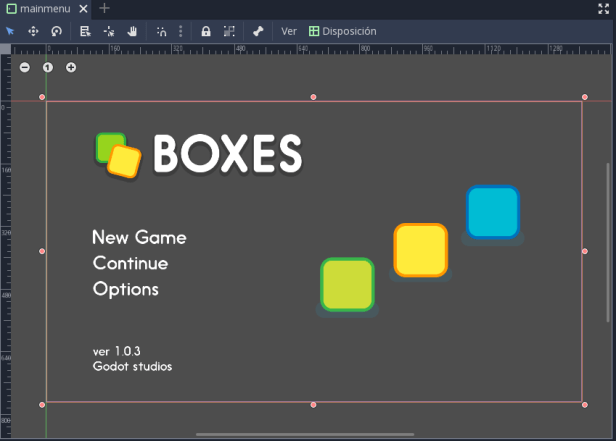Click the top-left corner selection handle

tap(42, 97)
